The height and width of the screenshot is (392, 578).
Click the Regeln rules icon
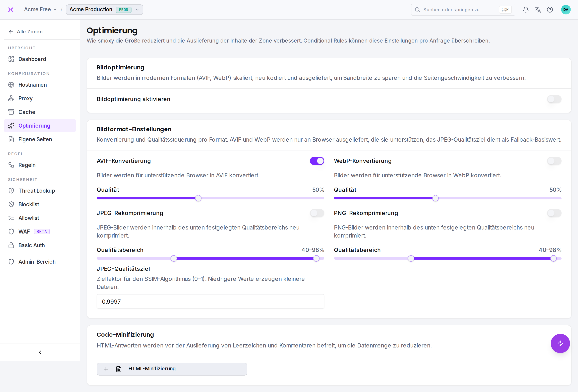[x=11, y=165]
